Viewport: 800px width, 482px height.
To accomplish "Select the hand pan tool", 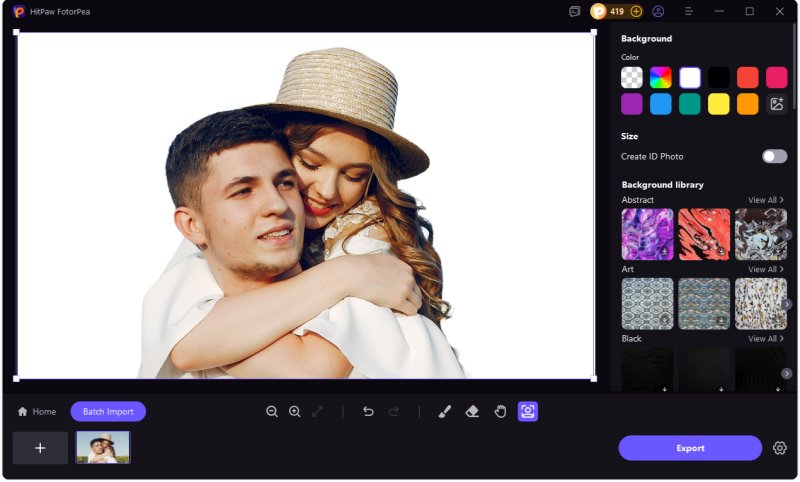I will (x=500, y=412).
